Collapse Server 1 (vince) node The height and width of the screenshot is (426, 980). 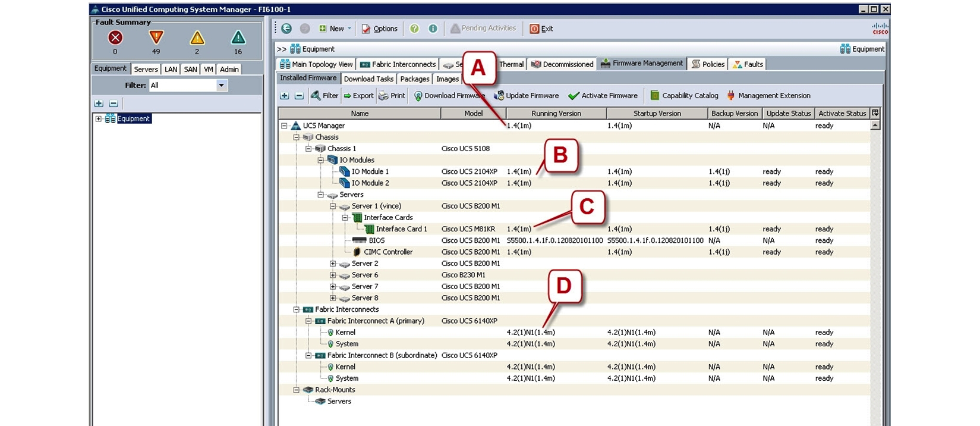(333, 206)
